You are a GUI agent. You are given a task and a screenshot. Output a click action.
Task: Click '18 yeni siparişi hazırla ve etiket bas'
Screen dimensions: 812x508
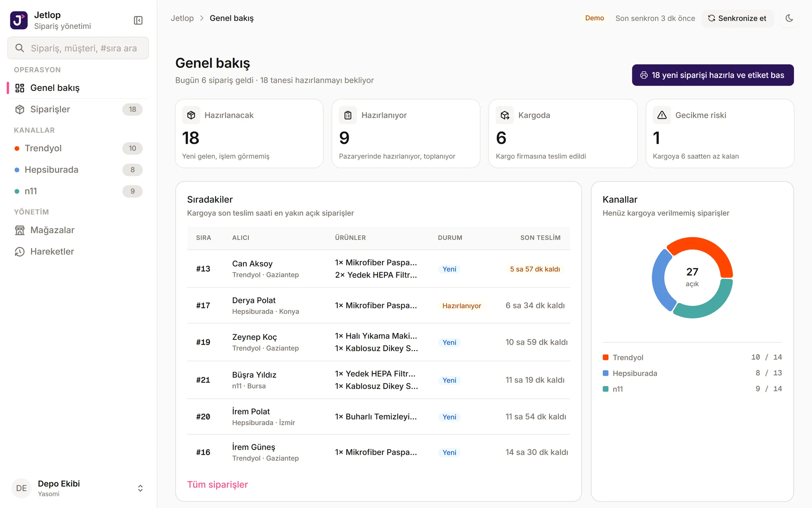tap(713, 75)
